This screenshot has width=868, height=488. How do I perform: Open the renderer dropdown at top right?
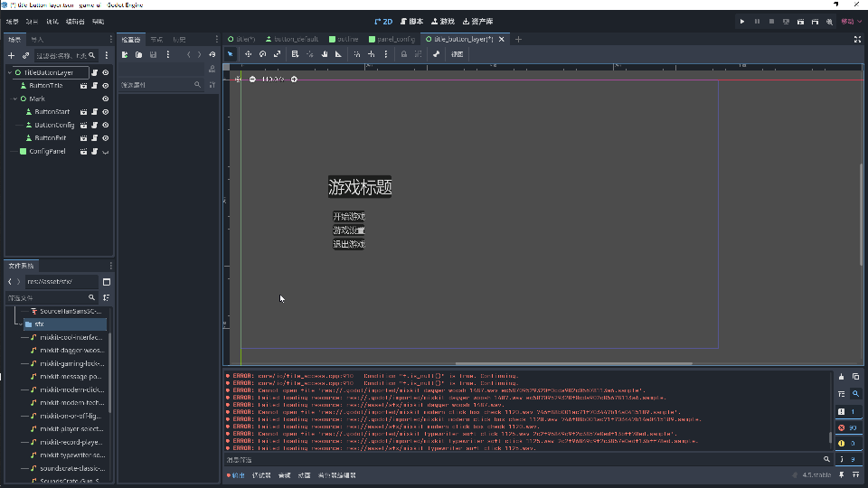[849, 21]
